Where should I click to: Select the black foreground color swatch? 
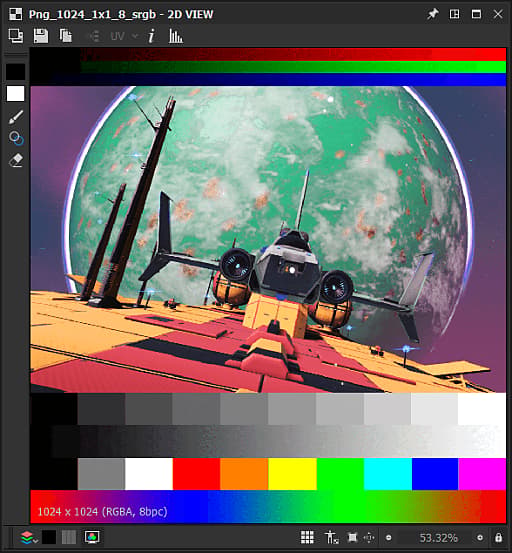(x=16, y=72)
